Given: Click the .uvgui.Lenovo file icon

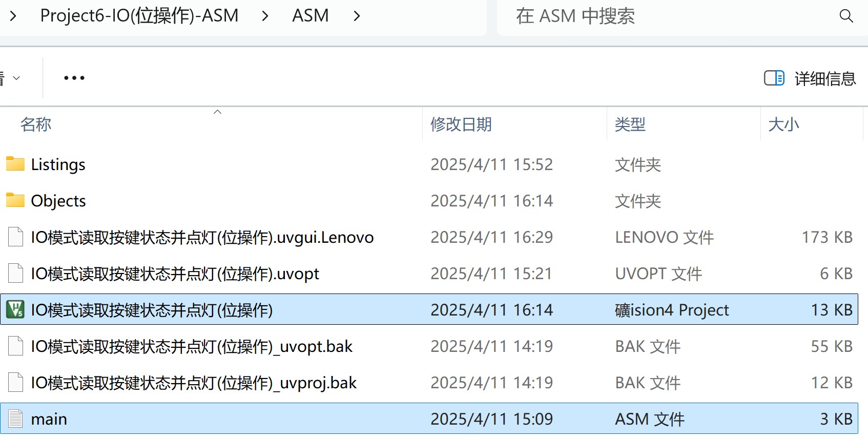Looking at the screenshot, I should click(15, 237).
